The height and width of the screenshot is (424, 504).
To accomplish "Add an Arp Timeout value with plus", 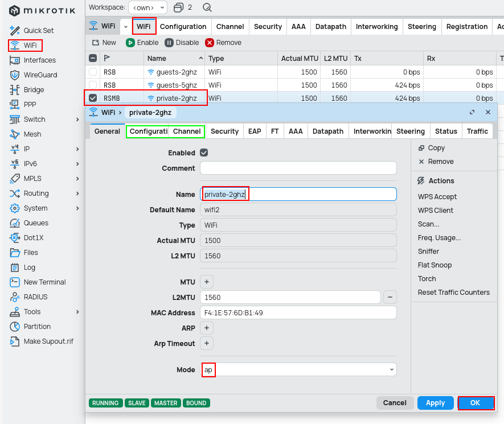I will point(207,343).
